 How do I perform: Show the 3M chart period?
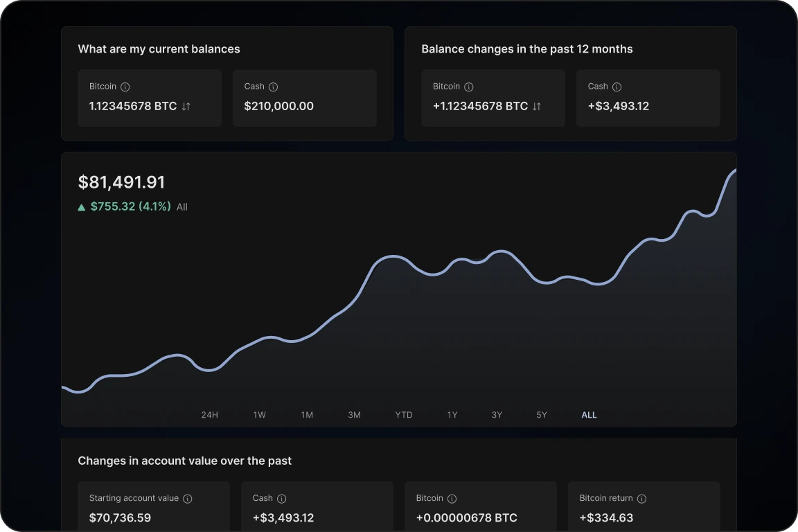(x=354, y=415)
